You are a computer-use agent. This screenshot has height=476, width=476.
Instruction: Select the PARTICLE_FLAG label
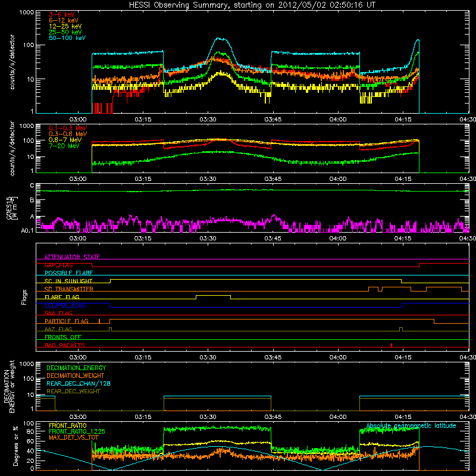67,321
